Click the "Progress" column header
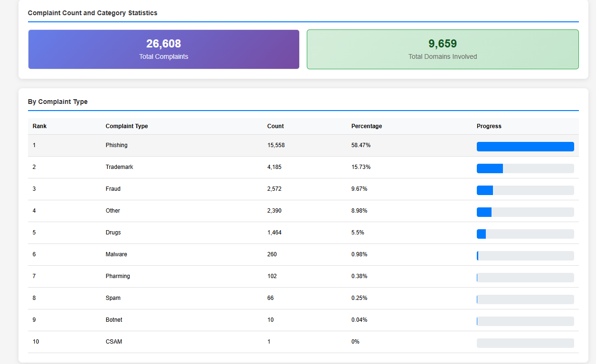 click(x=489, y=126)
